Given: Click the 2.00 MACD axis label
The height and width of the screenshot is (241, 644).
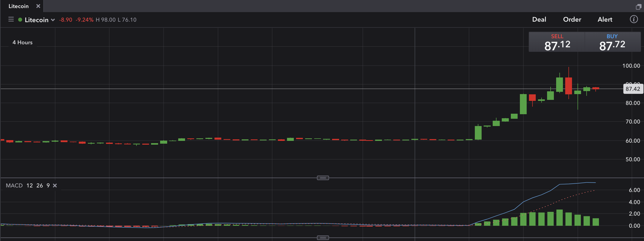Looking at the screenshot, I should (634, 214).
